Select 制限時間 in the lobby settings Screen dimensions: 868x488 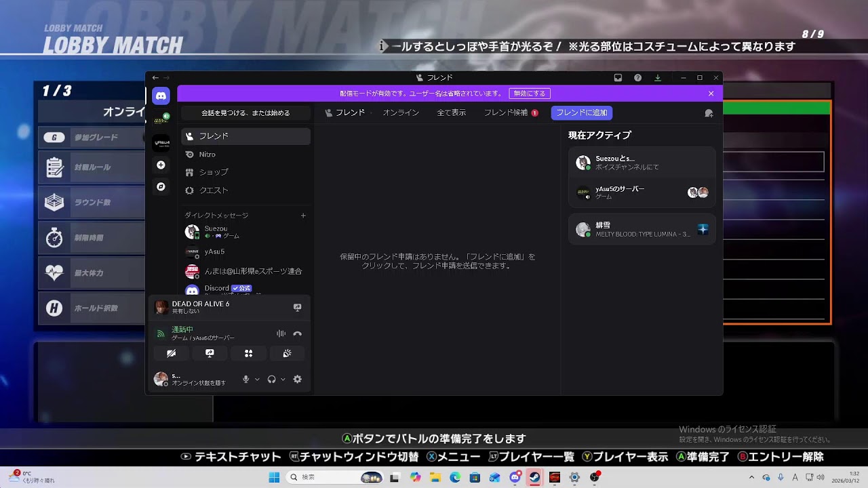point(92,238)
